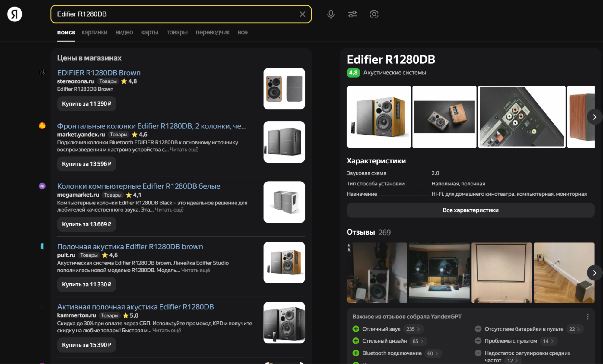
Task: Show next review photos arrow
Action: coord(594,273)
